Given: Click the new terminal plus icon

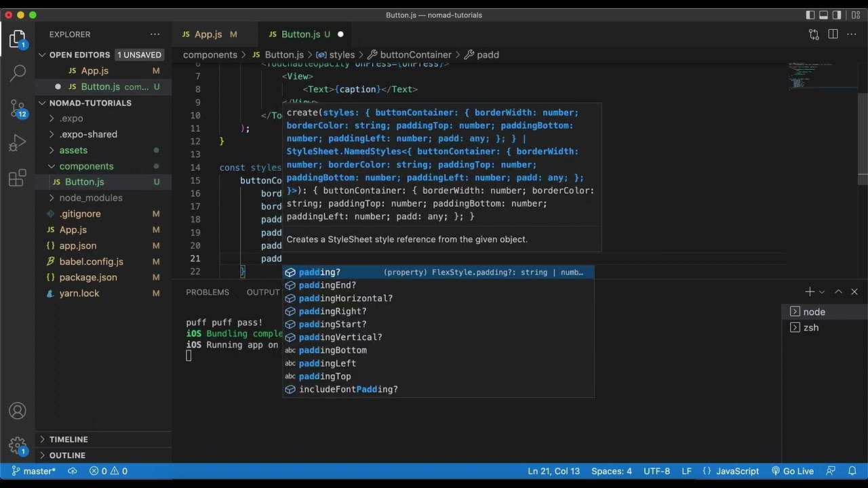Looking at the screenshot, I should tap(810, 291).
